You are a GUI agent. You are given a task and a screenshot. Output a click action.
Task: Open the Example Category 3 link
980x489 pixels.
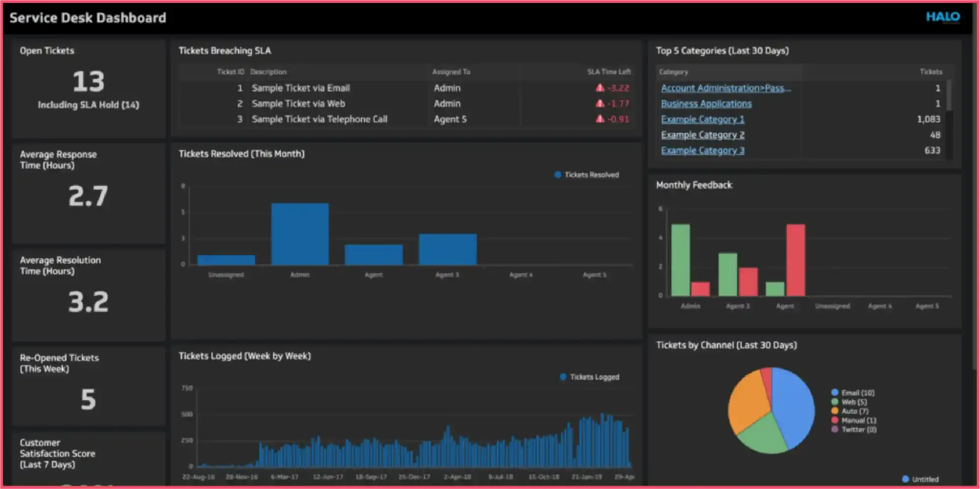pyautogui.click(x=702, y=151)
